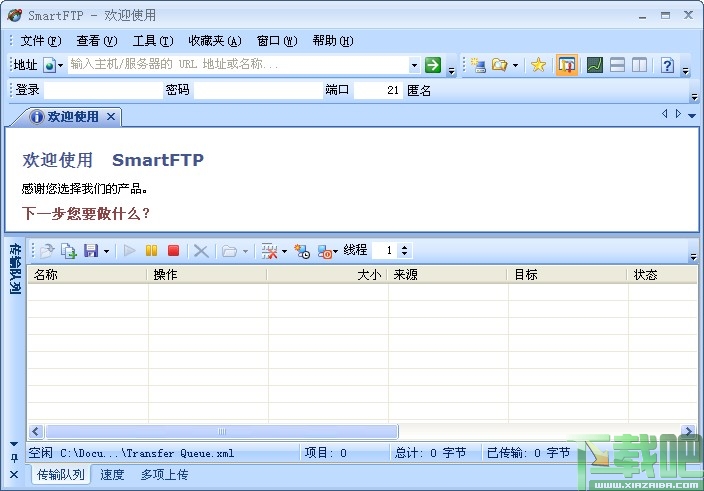Screen dimensions: 704x491
Task: Click the scrollbar left arrow in queue
Action: tap(36, 432)
